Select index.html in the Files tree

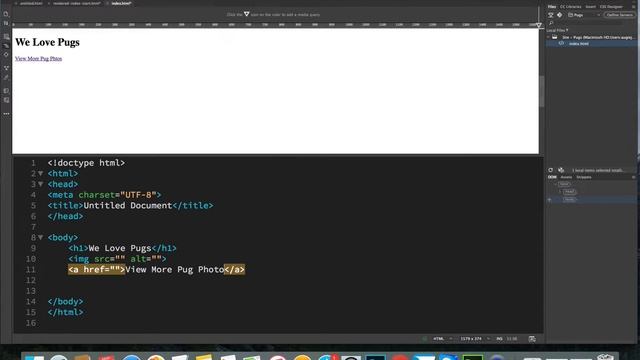pyautogui.click(x=579, y=44)
